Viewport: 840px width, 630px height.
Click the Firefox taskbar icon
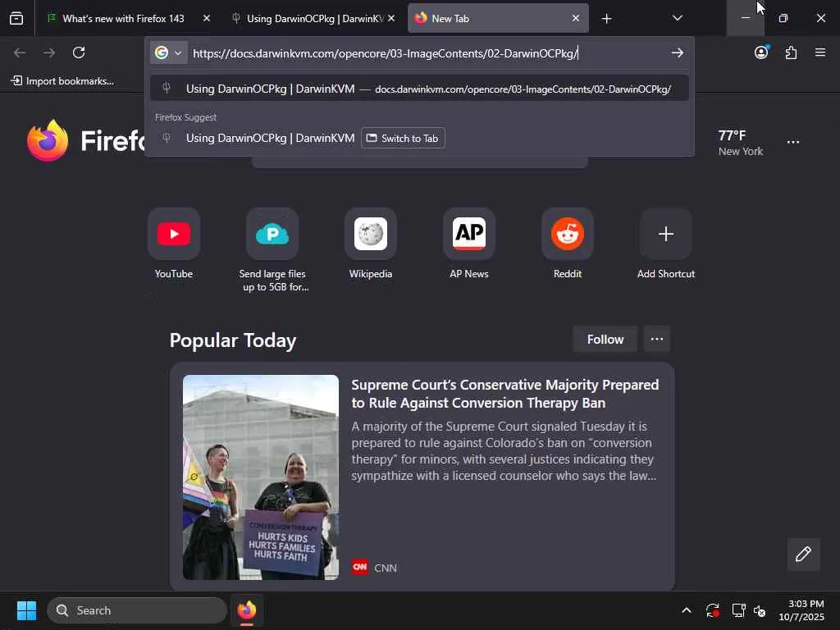coord(247,610)
